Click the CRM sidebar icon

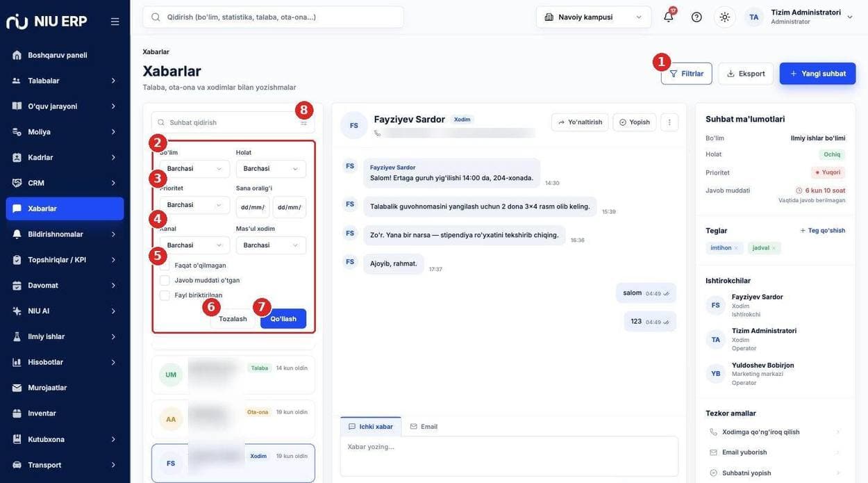(17, 183)
